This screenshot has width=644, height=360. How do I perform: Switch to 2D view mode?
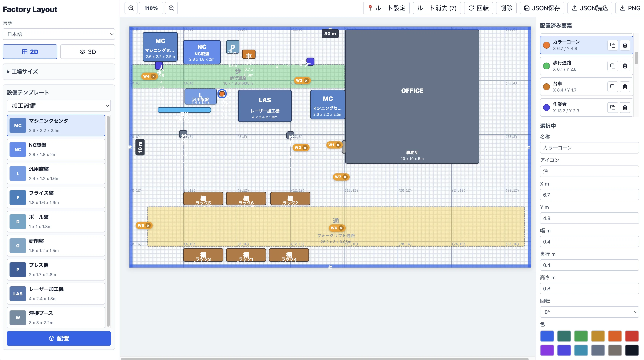30,52
